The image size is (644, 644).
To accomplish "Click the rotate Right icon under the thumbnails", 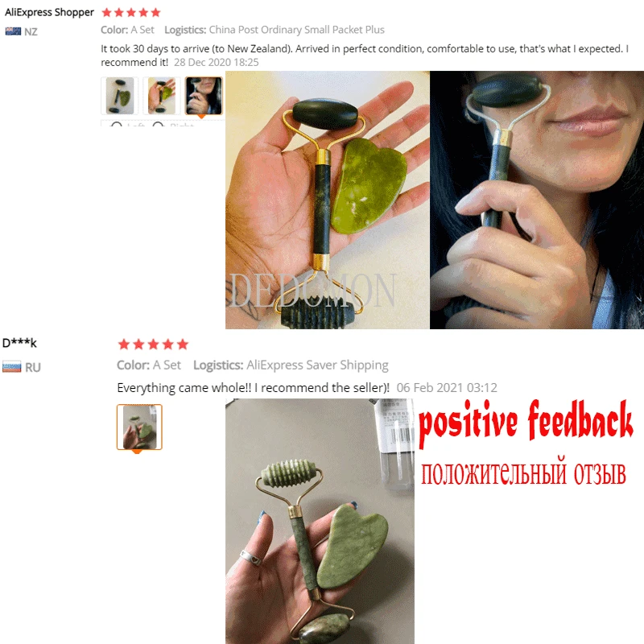I will pos(159,124).
